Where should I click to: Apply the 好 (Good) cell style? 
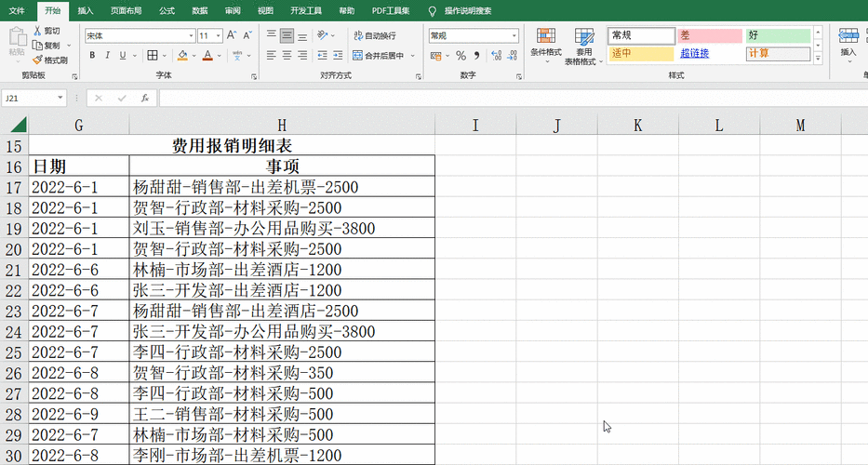point(778,35)
